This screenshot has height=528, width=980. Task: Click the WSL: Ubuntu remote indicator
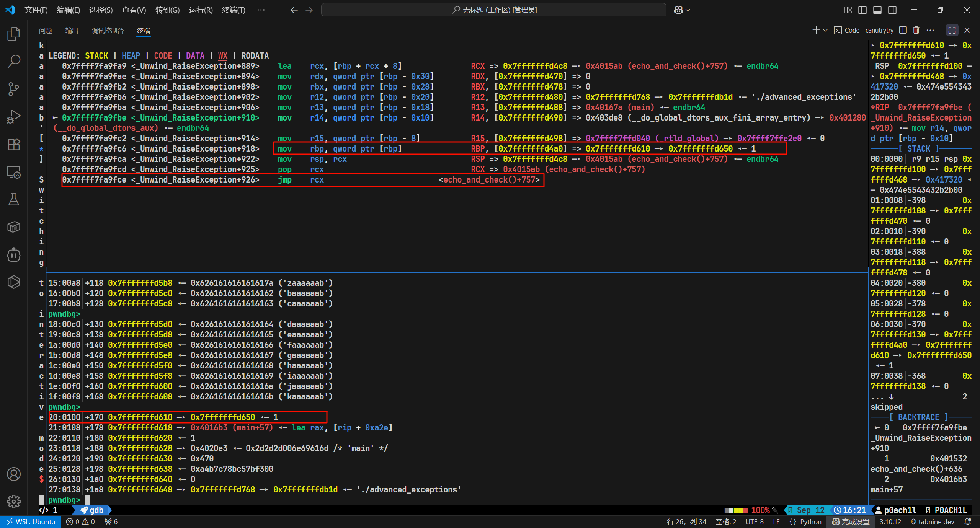click(31, 521)
